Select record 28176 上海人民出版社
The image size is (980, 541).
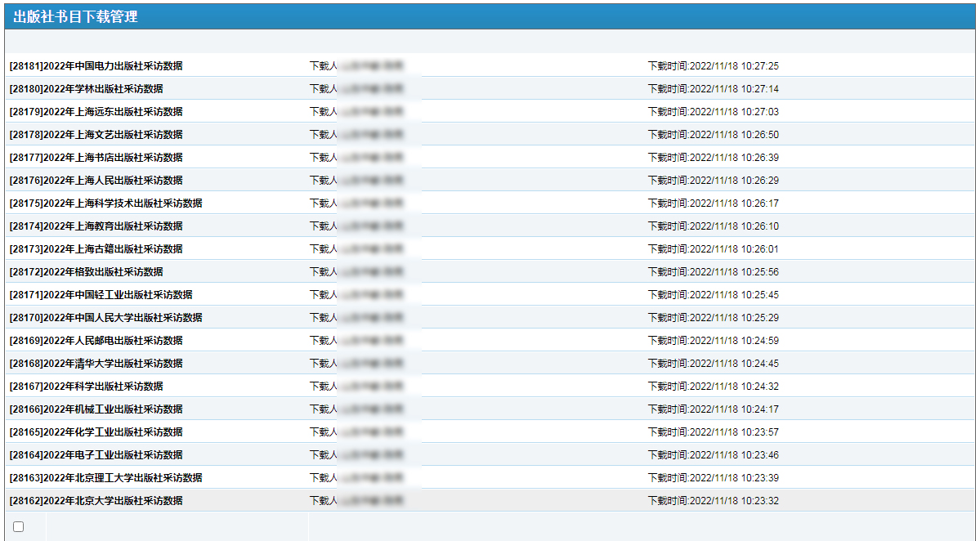pyautogui.click(x=96, y=181)
